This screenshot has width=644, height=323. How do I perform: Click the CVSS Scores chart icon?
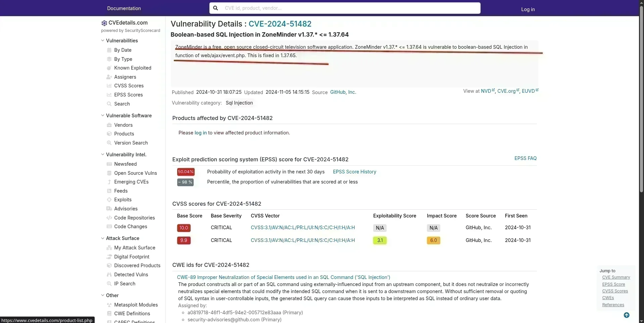[109, 86]
